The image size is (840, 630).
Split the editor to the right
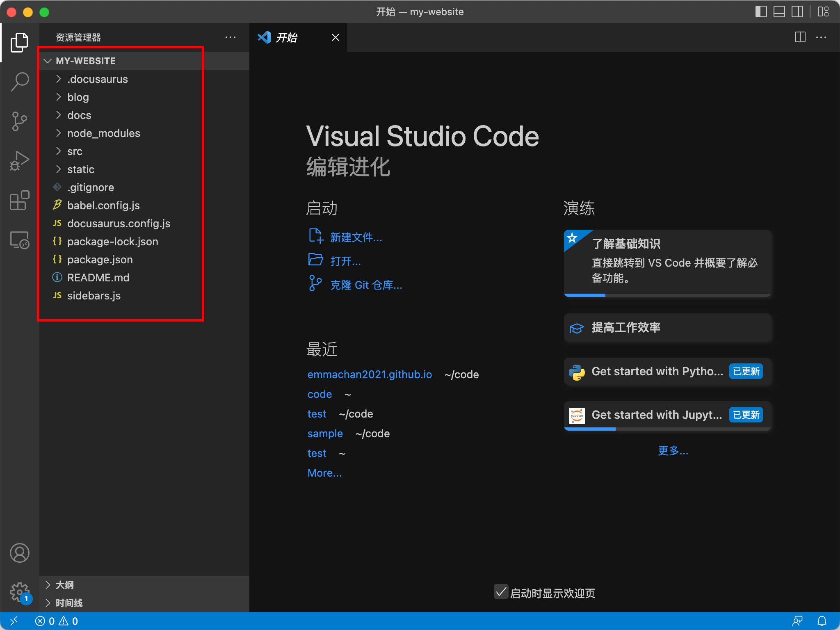(x=800, y=37)
